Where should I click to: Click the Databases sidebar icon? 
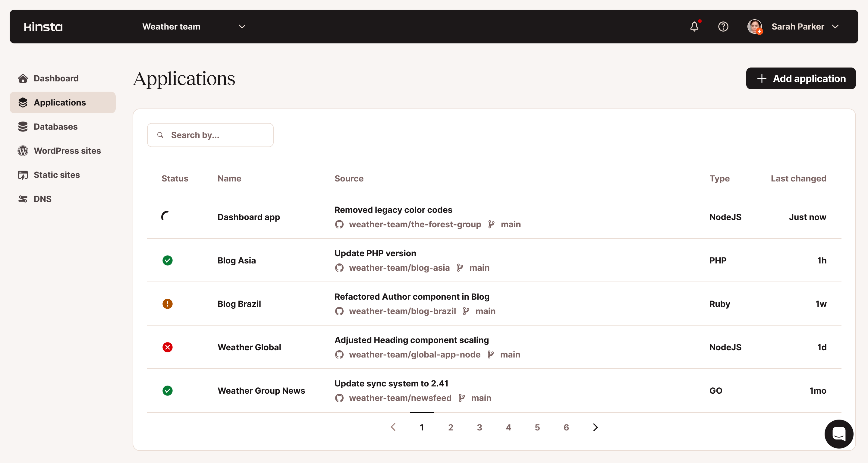point(23,126)
